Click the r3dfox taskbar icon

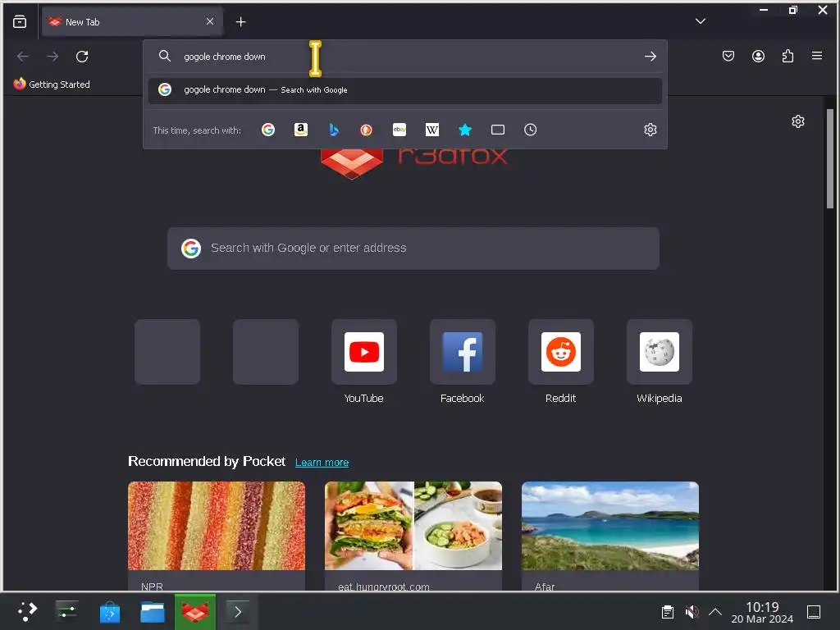pyautogui.click(x=195, y=612)
